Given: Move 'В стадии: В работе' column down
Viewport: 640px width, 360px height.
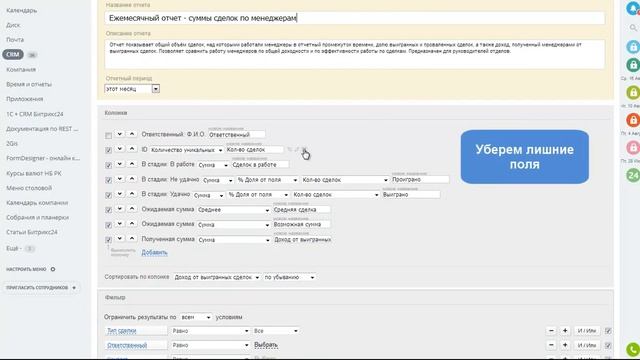Looking at the screenshot, I should pyautogui.click(x=120, y=164).
